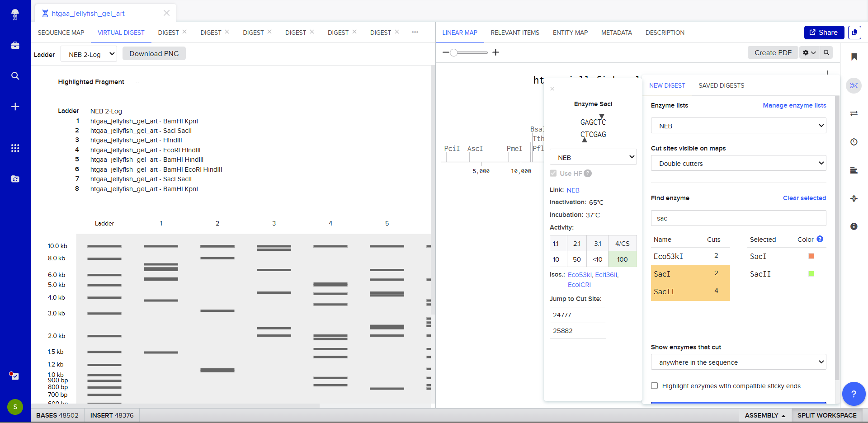Toggle the Use HF checkbox
The image size is (868, 423).
pyautogui.click(x=553, y=173)
